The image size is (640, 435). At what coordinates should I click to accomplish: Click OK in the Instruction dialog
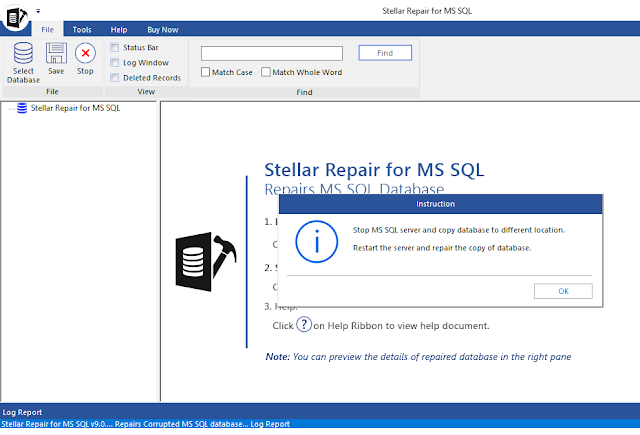pyautogui.click(x=563, y=291)
